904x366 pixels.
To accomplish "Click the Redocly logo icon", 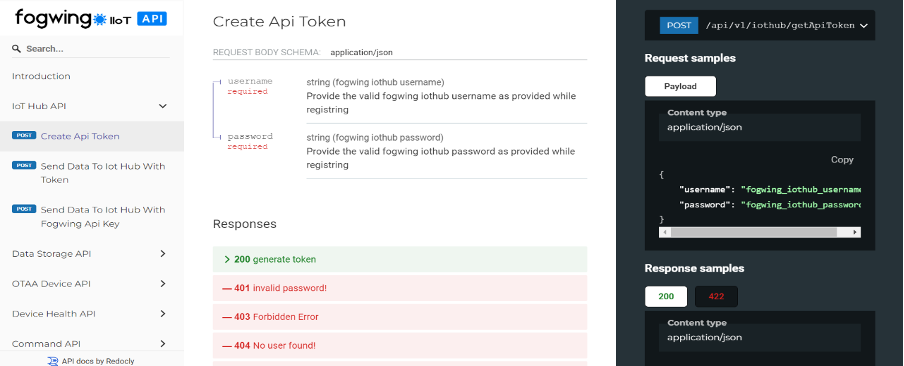I will click(53, 361).
